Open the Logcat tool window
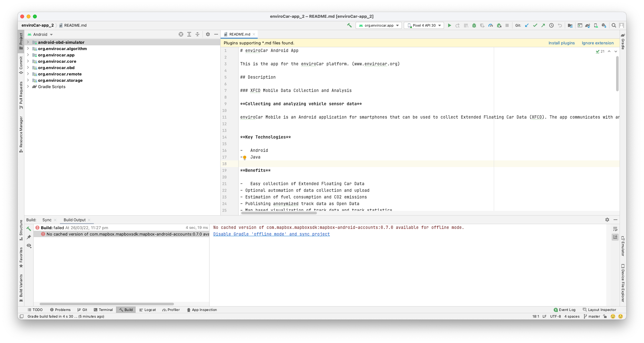 [x=147, y=310]
